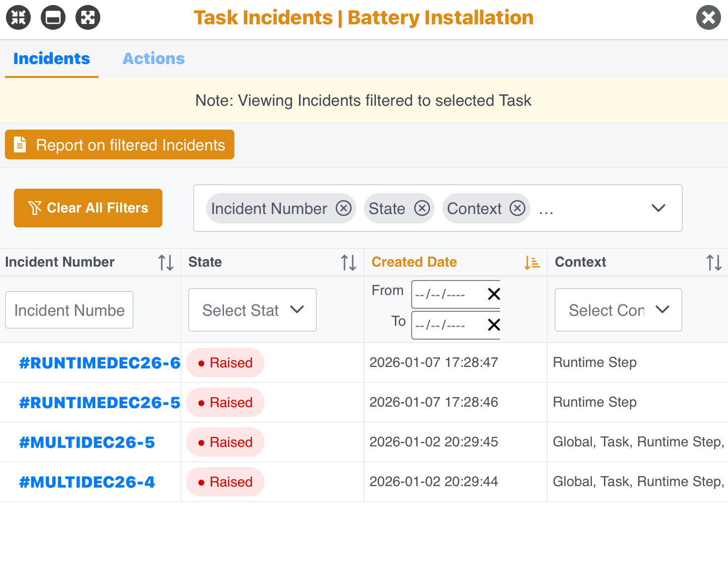
Task: Click inside the Incident Number search box
Action: tap(69, 310)
